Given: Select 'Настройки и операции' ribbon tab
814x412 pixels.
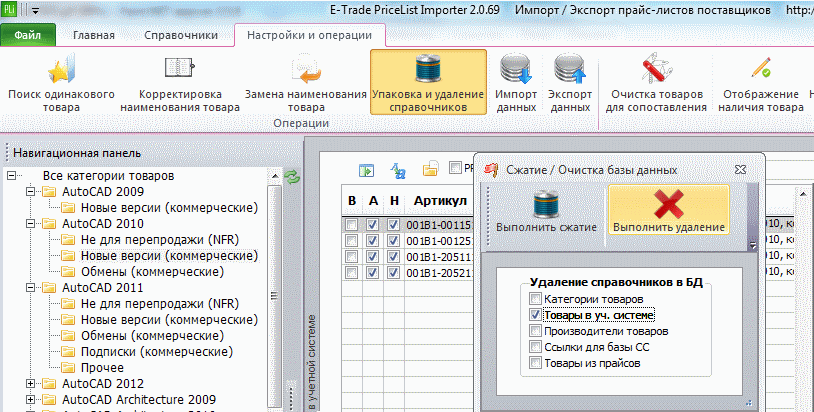Looking at the screenshot, I should [x=309, y=35].
